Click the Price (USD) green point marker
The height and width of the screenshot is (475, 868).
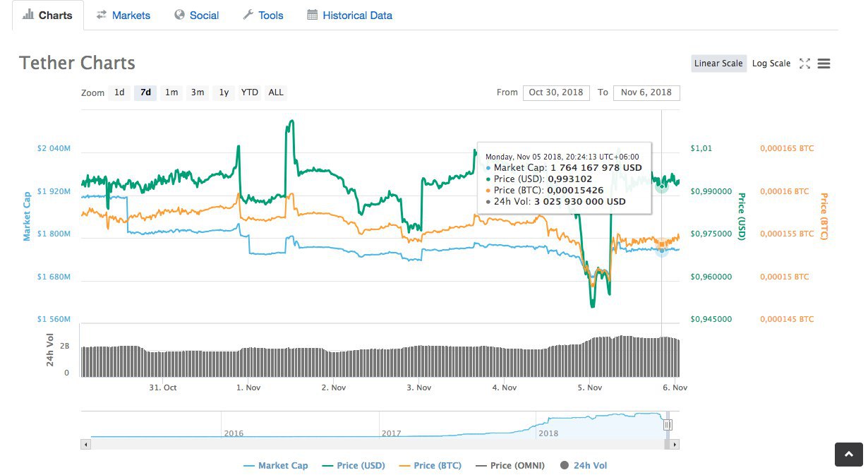[x=661, y=186]
